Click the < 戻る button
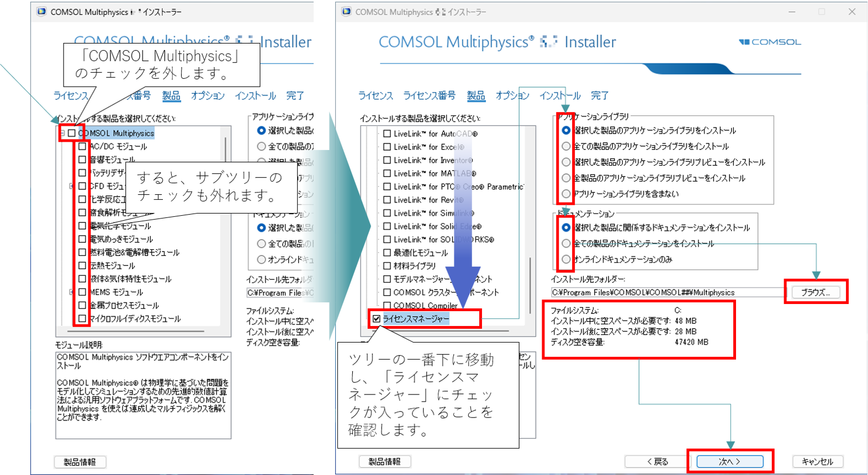The image size is (868, 475). (x=658, y=462)
